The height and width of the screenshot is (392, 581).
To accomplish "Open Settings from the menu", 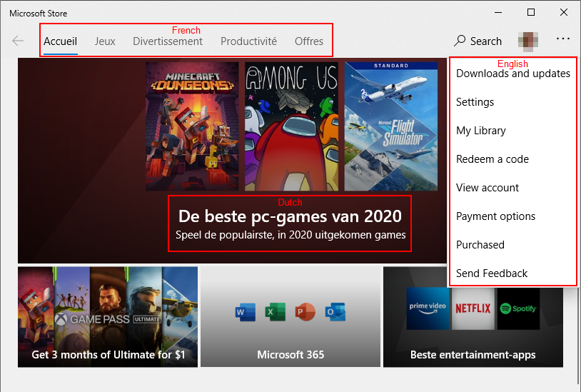I will coord(475,102).
